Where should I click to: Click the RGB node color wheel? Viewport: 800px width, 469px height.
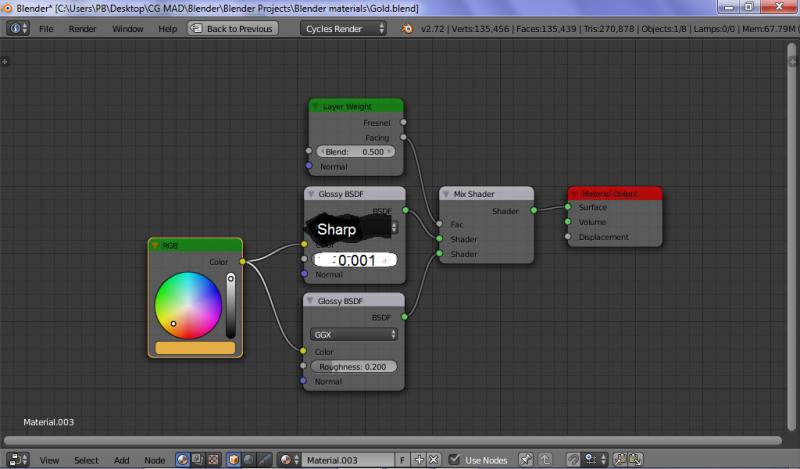click(188, 306)
